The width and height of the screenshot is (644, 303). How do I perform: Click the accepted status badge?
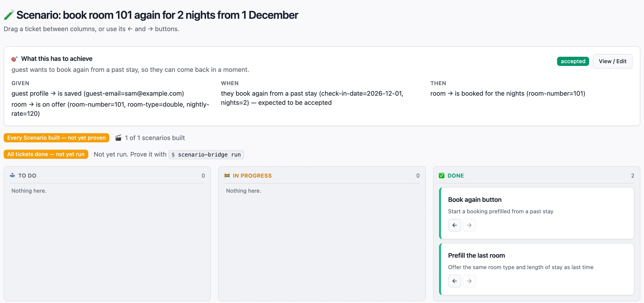point(573,61)
